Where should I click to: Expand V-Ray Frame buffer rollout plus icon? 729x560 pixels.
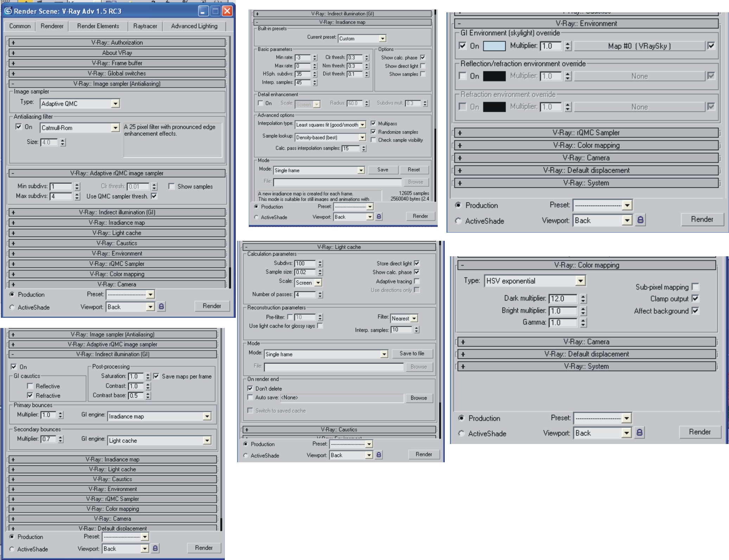[13, 63]
